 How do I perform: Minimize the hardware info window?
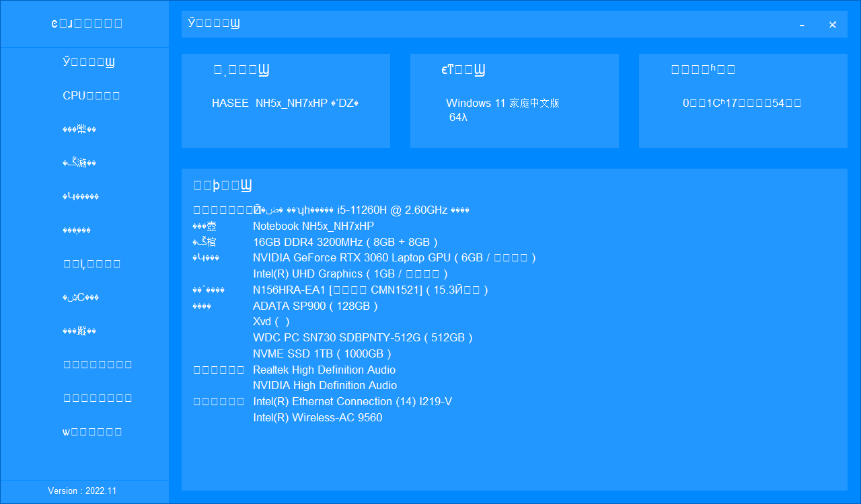pos(802,25)
